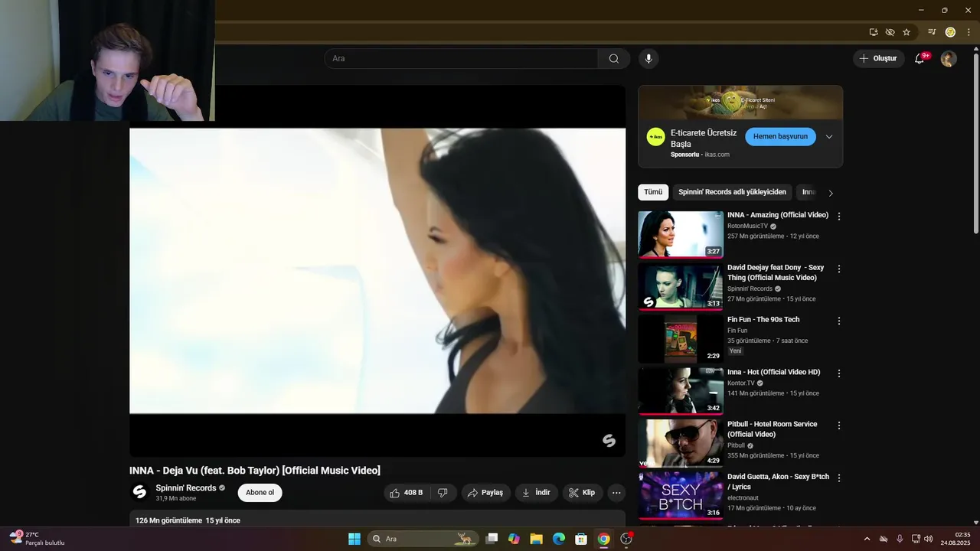Subscribe with the Abone ol button

[260, 493]
